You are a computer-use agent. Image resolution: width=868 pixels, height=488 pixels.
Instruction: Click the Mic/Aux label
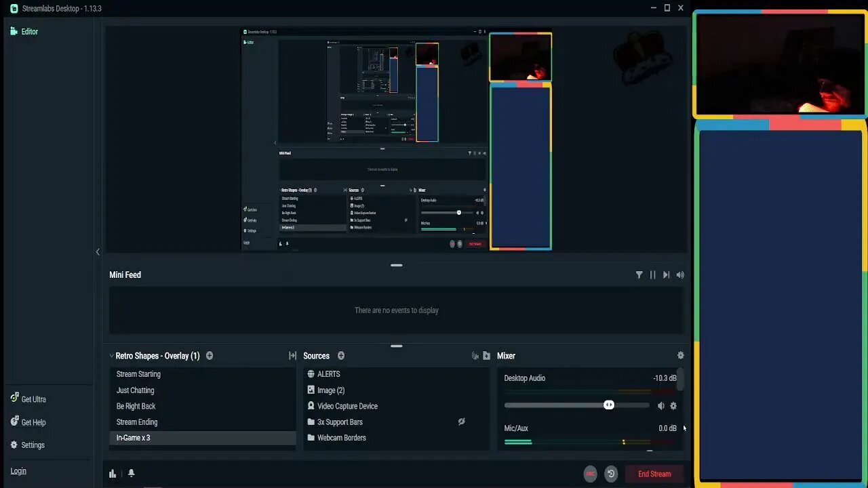click(x=516, y=428)
